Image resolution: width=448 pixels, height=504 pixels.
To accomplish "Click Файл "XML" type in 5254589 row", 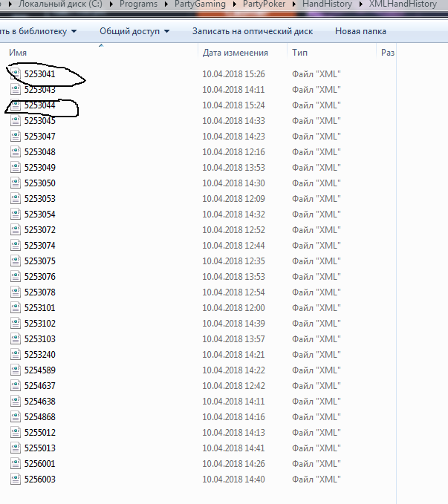I will click(316, 370).
